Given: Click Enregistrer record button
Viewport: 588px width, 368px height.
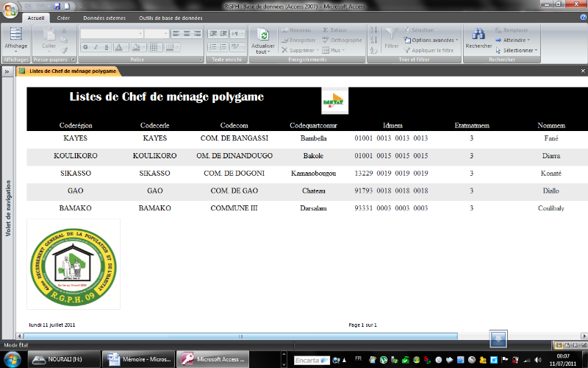Looking at the screenshot, I should pyautogui.click(x=298, y=40).
